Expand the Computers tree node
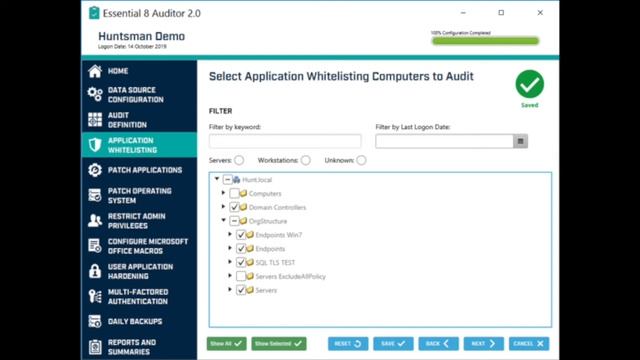The image size is (640, 360). tap(223, 193)
